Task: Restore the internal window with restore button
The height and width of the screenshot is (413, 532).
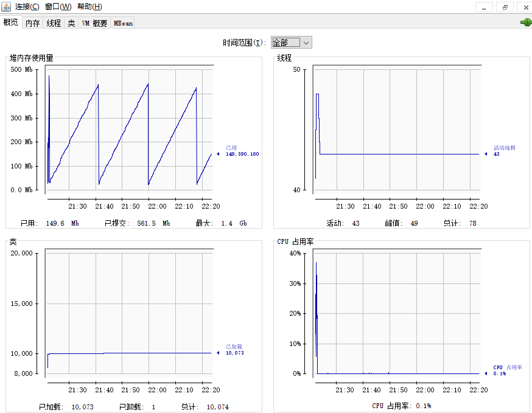Action: point(505,7)
